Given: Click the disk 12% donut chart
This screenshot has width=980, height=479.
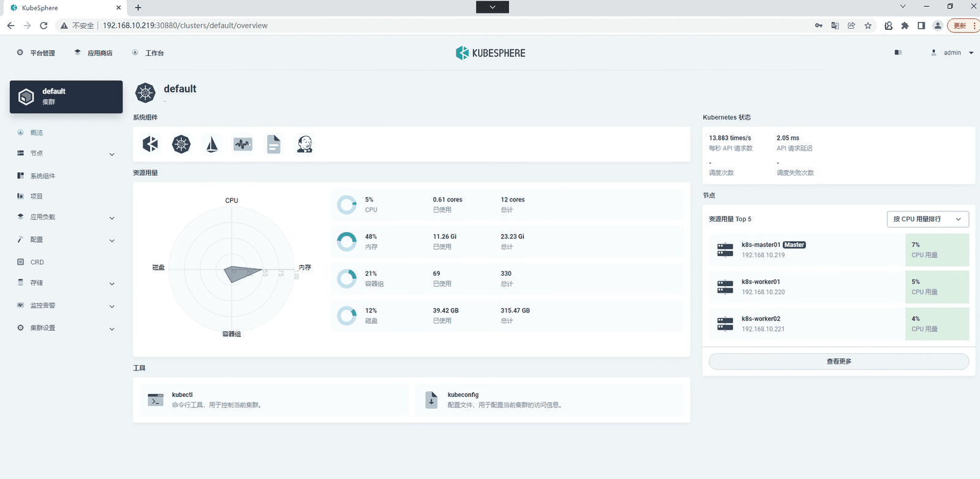Looking at the screenshot, I should [347, 315].
